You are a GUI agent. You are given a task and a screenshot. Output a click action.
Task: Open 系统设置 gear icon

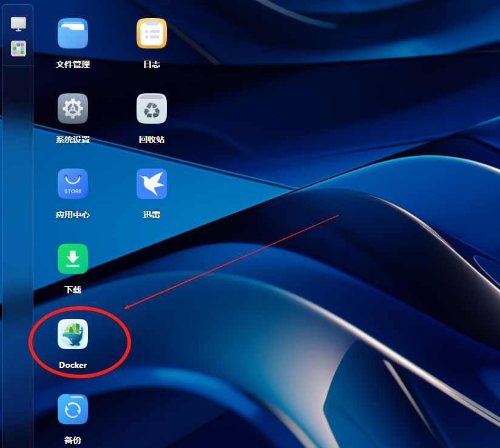73,109
